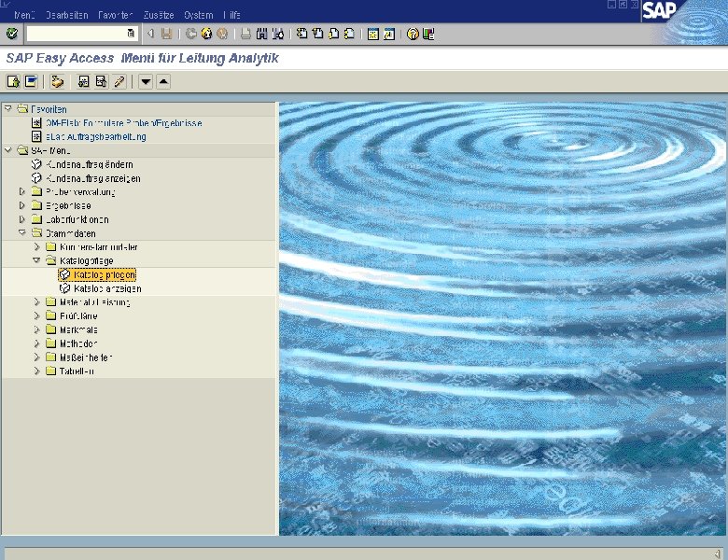The width and height of the screenshot is (728, 560).
Task: Expand the Kundenstammdaten folder
Action: (x=36, y=246)
